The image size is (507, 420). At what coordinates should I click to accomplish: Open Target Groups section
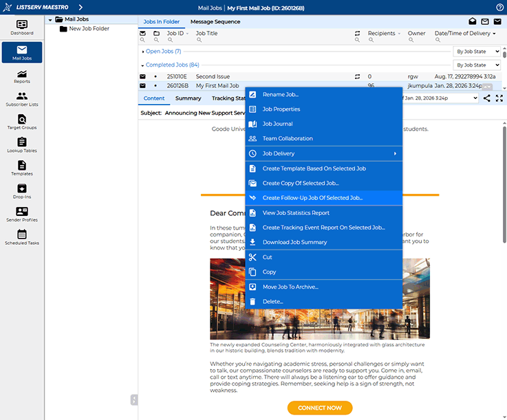point(21,122)
